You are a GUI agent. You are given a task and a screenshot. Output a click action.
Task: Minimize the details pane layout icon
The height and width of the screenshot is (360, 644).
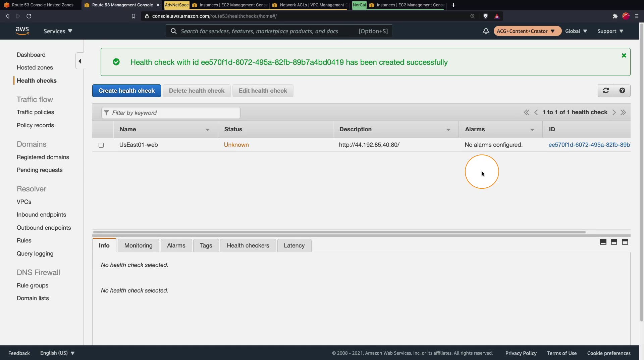pos(603,242)
